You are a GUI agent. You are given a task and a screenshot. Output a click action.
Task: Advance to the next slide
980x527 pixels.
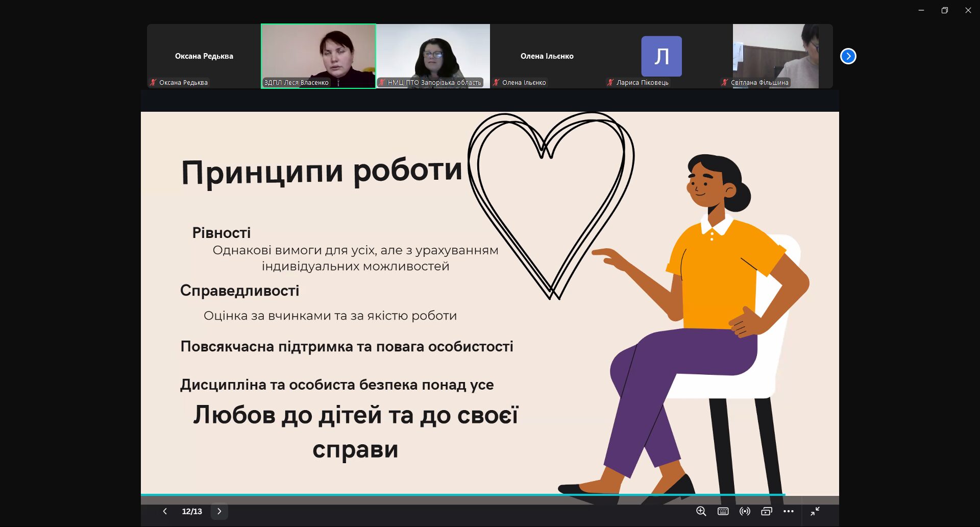(219, 511)
